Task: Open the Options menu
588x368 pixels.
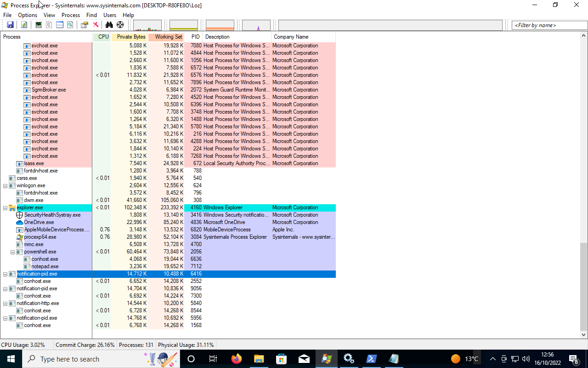Action: click(27, 15)
